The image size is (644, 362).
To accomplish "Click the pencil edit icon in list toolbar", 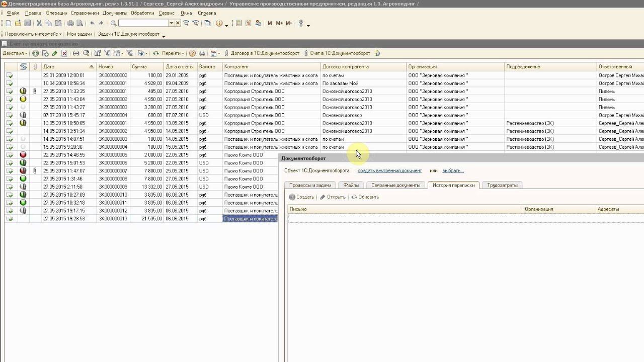I will pyautogui.click(x=55, y=53).
